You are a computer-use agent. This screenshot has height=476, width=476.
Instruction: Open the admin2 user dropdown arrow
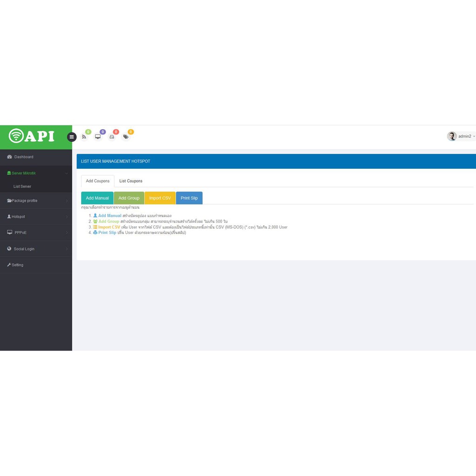[x=474, y=136]
